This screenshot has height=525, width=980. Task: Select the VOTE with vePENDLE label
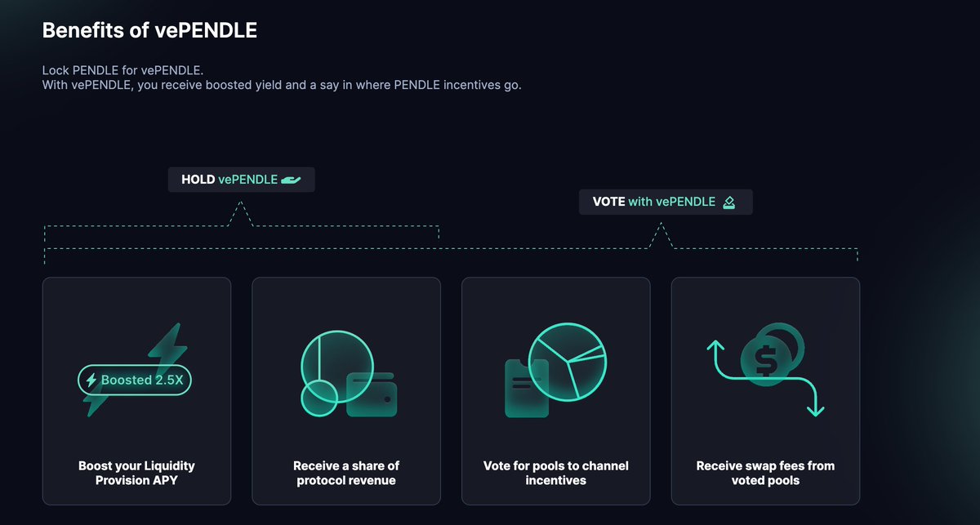pyautogui.click(x=666, y=202)
